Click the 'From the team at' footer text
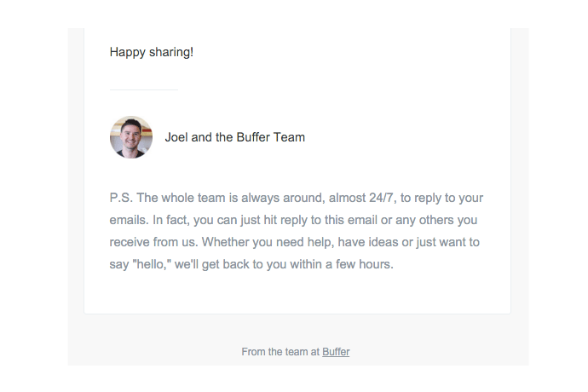The image size is (588, 392). pos(280,352)
